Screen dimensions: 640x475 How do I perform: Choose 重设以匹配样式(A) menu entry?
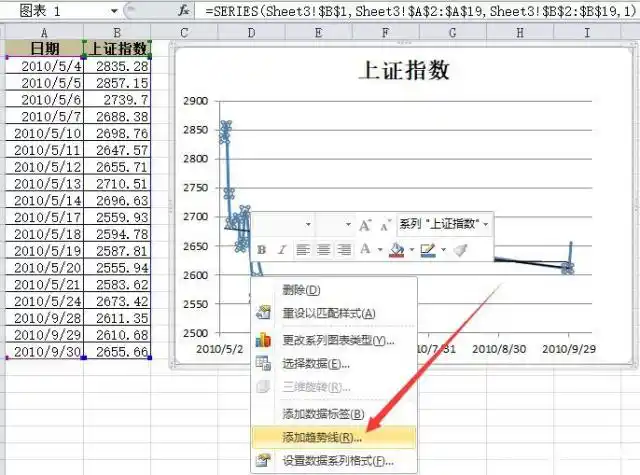[334, 313]
